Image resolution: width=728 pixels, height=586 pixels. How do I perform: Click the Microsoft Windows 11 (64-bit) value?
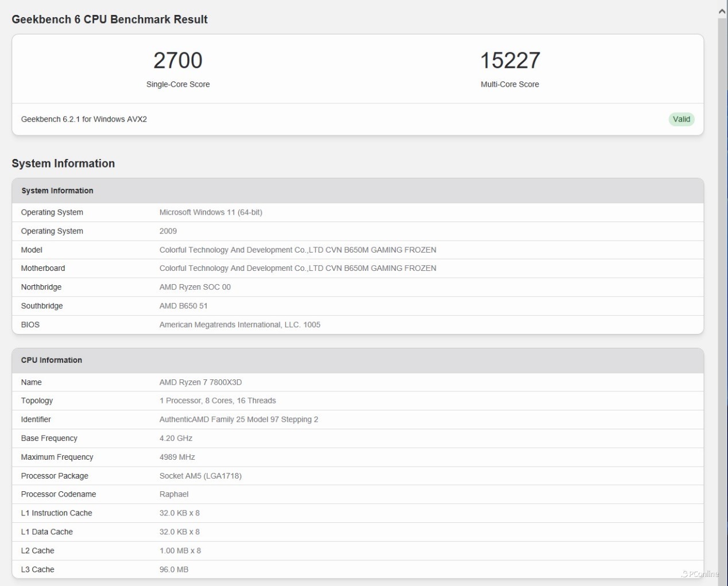coord(211,212)
